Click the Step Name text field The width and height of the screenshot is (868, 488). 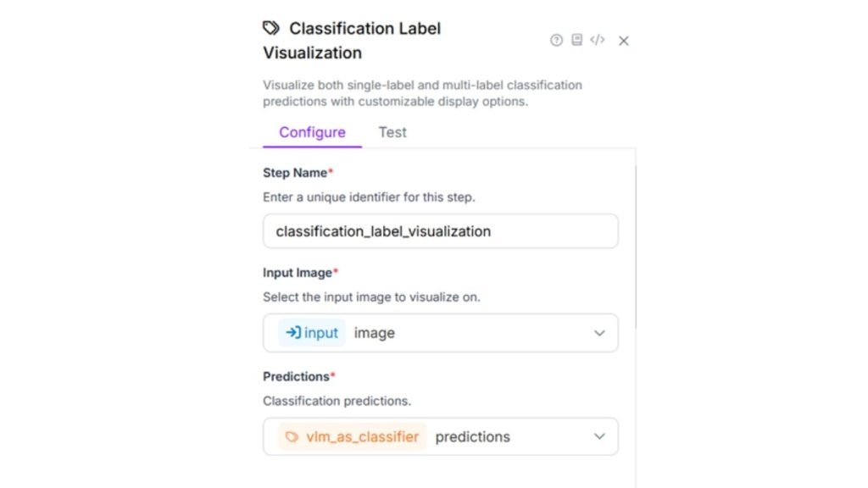coord(440,231)
